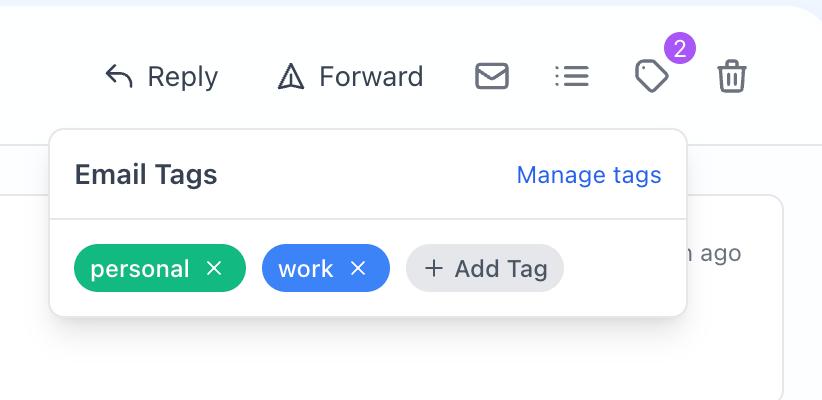This screenshot has width=822, height=400.
Task: Open the Manage tags link
Action: pos(588,175)
